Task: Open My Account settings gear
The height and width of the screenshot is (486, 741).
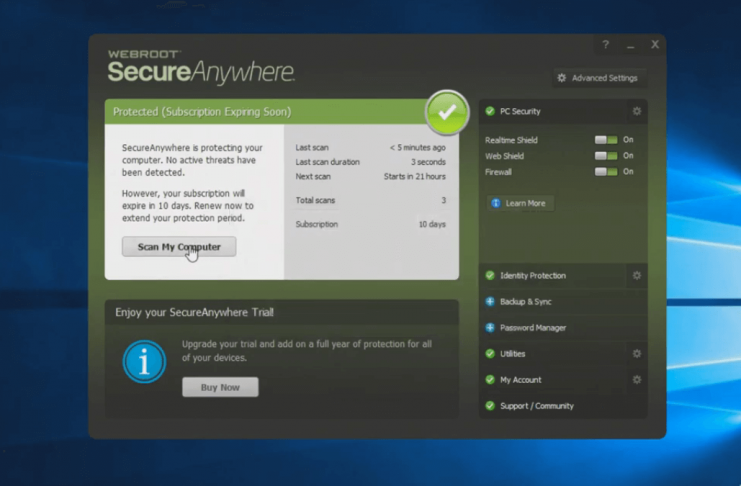Action: point(637,380)
